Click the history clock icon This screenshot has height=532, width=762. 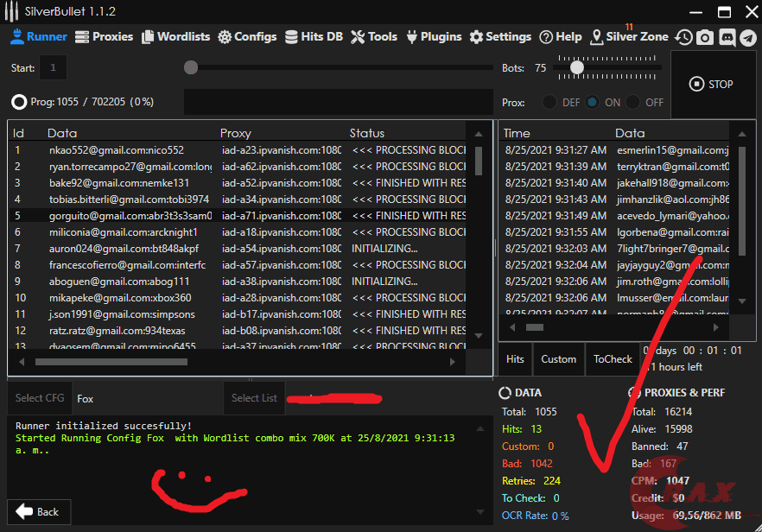point(684,37)
